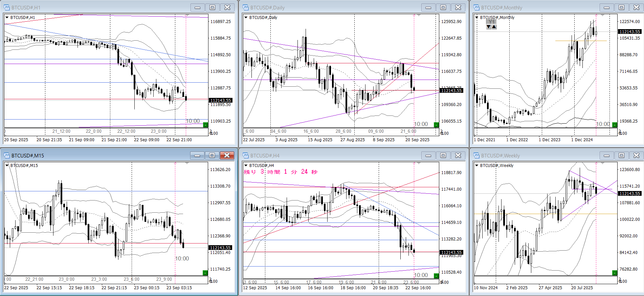
Task: Toggle the green minus box on Daily chart
Action: pyautogui.click(x=436, y=125)
